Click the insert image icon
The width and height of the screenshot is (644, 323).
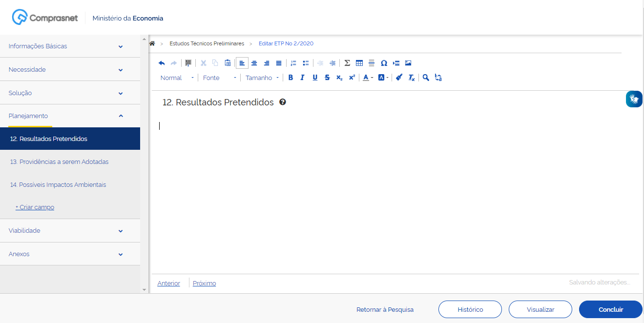[x=408, y=63]
